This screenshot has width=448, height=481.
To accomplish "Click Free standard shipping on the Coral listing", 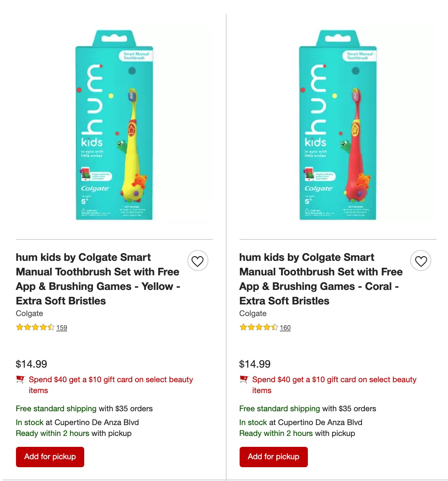I will point(279,408).
